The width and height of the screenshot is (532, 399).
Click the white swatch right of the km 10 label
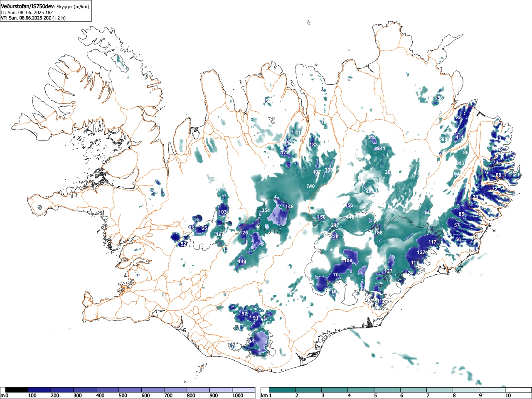(x=518, y=390)
